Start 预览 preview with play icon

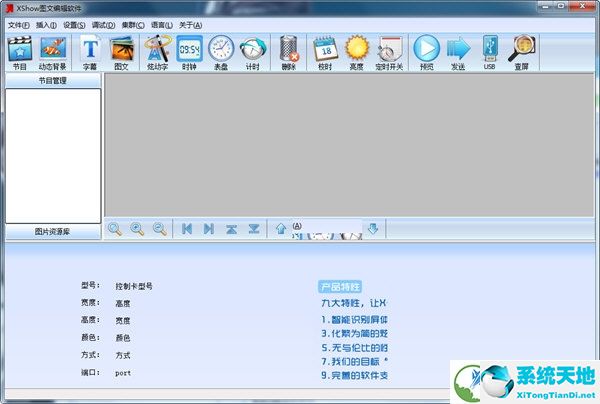point(427,53)
